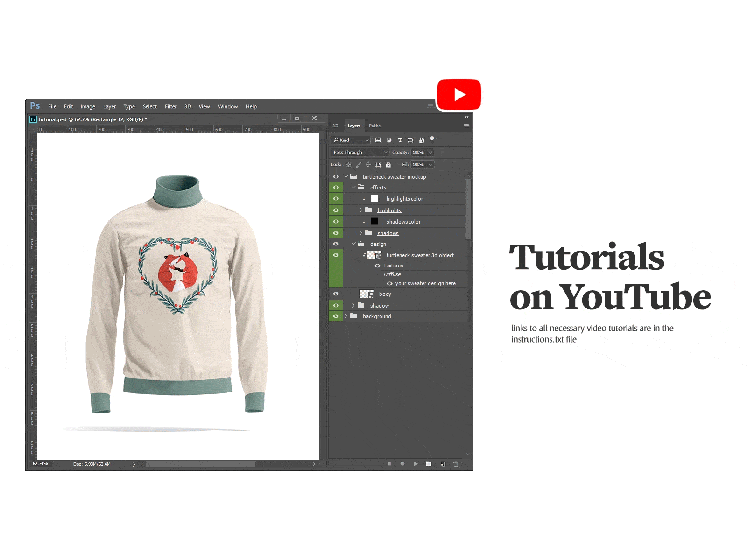Click the lock all padlock icon
The image size is (747, 560).
[388, 165]
